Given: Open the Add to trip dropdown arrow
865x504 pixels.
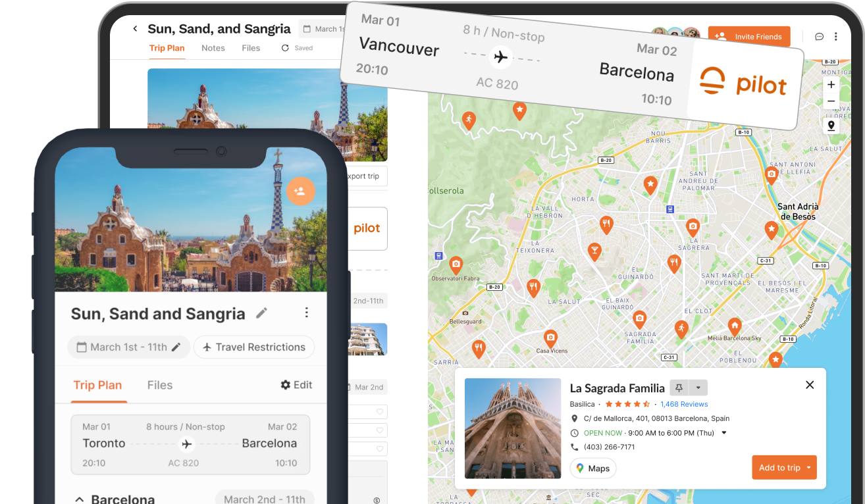Looking at the screenshot, I should [x=809, y=468].
